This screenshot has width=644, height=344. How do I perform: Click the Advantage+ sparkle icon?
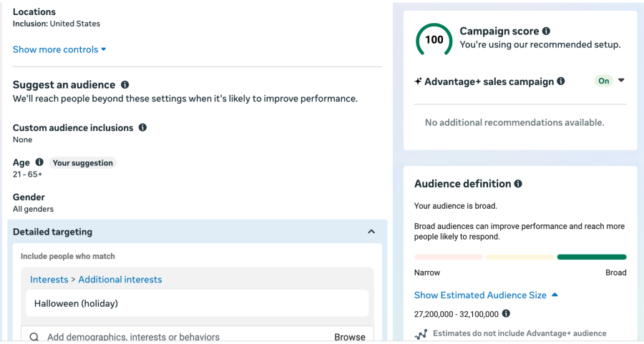tap(418, 82)
